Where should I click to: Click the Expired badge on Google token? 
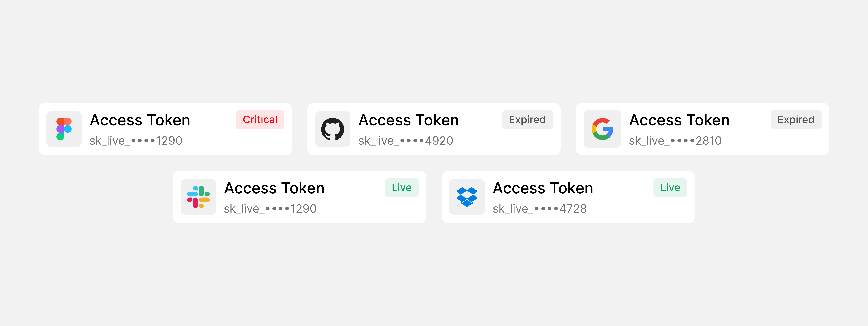point(796,119)
